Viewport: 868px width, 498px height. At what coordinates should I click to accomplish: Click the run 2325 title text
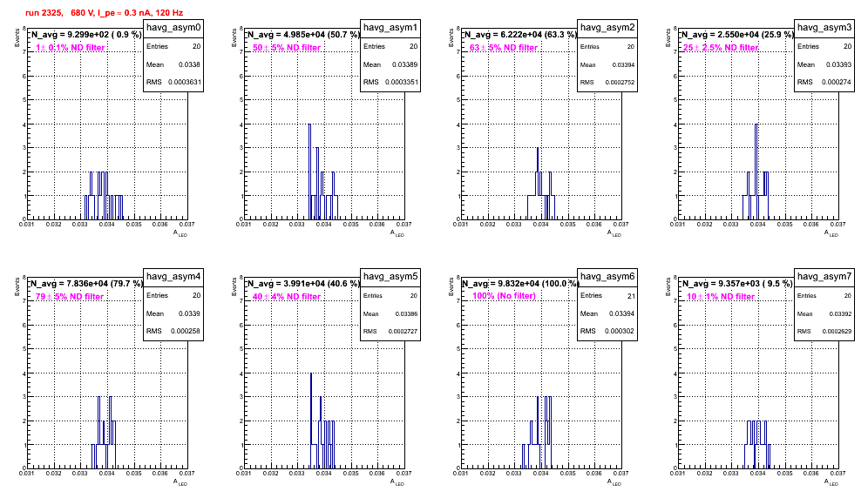tap(104, 13)
